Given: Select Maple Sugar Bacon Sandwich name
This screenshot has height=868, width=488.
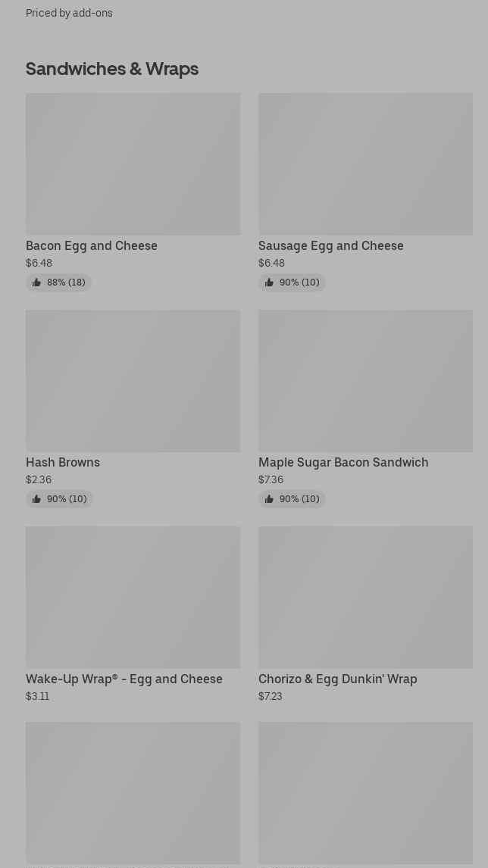Looking at the screenshot, I should tap(343, 462).
